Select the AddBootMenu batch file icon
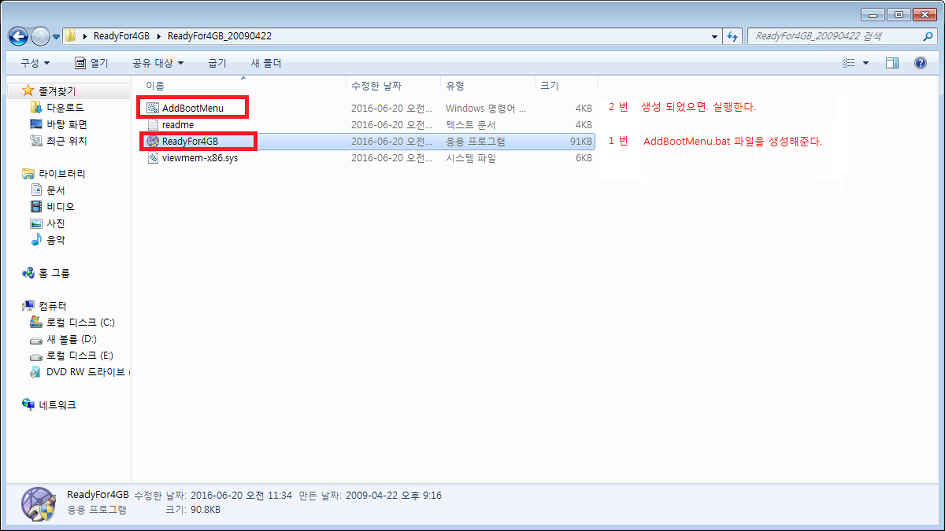 tap(152, 108)
